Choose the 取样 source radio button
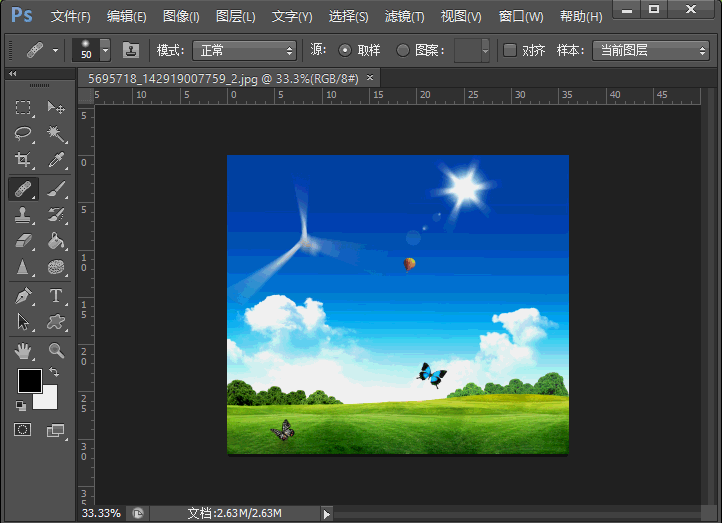 point(346,50)
